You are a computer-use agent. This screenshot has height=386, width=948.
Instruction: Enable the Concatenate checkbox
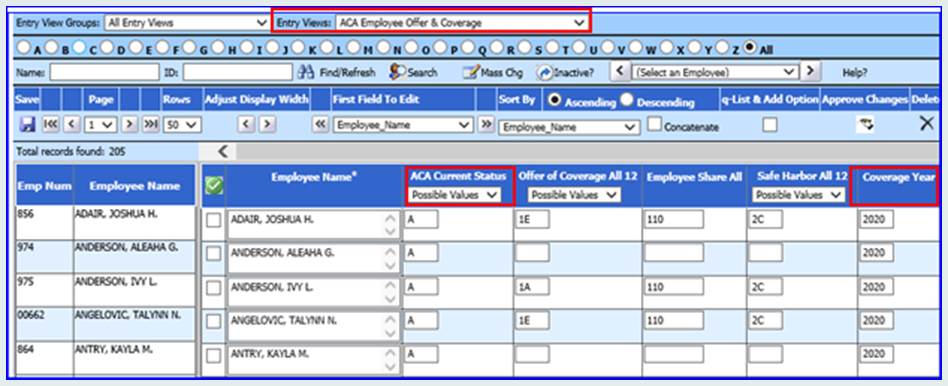point(654,125)
